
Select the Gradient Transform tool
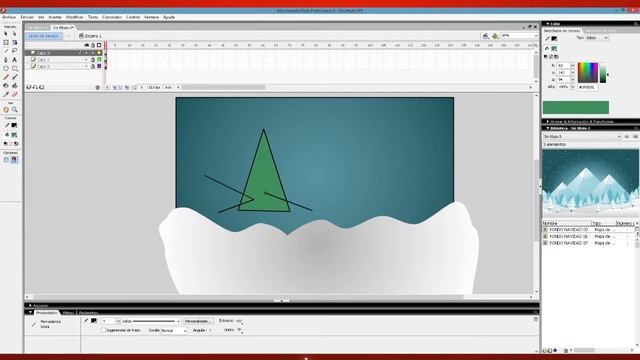pos(15,42)
